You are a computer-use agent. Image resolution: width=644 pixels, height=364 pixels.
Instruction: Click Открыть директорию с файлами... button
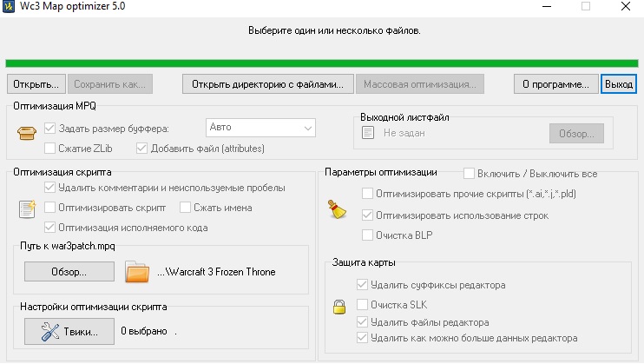coord(268,84)
